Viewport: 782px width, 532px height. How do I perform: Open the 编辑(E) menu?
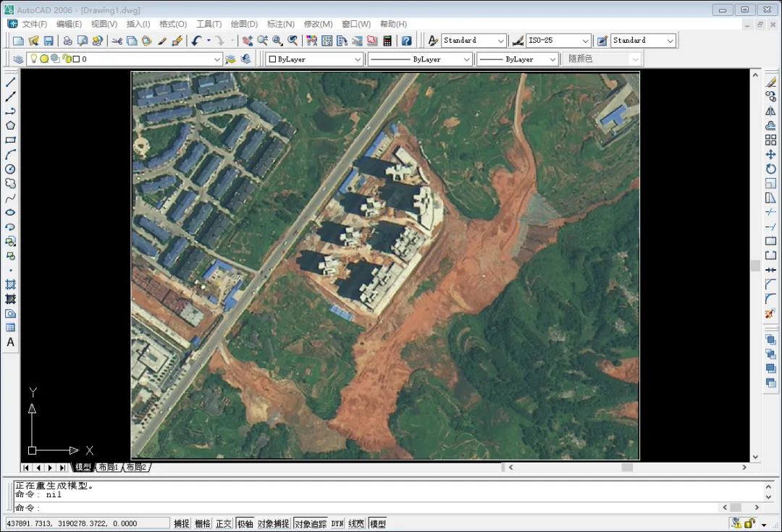coord(69,24)
